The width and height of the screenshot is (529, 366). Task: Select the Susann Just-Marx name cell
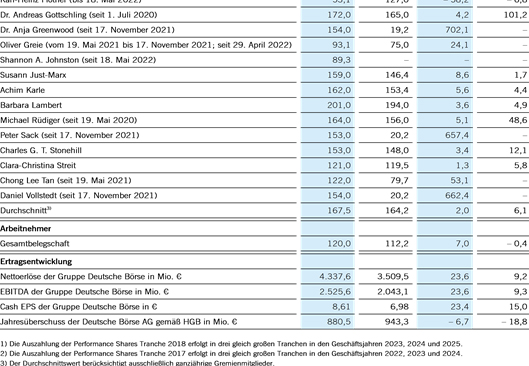33,75
